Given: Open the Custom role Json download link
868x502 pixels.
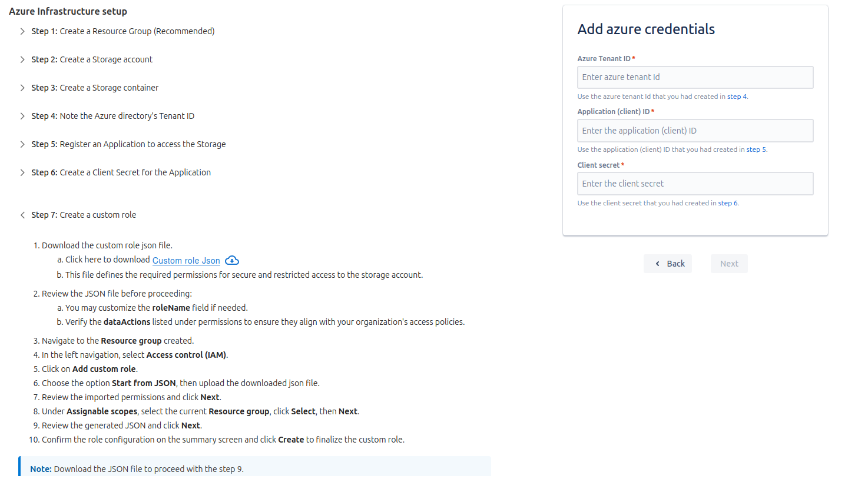Looking at the screenshot, I should (186, 261).
